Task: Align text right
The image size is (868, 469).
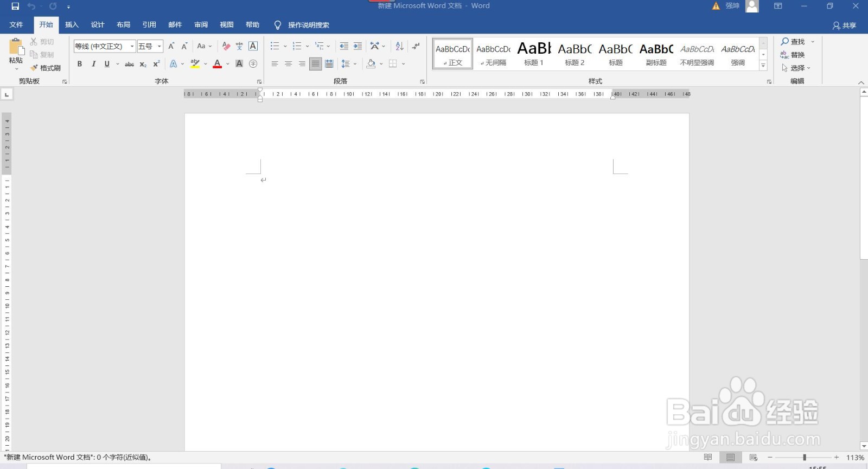Action: pos(302,64)
